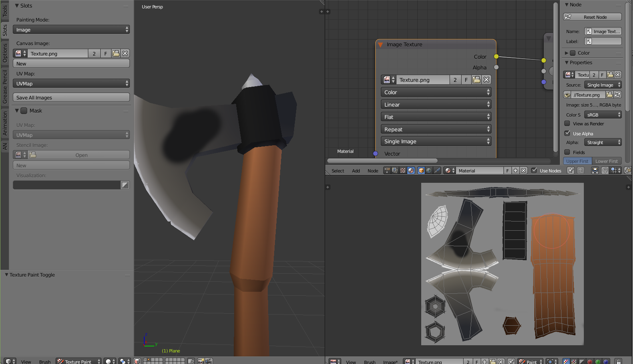633x364 pixels.
Task: Select the texture nodes tree type icon
Action: point(403,170)
